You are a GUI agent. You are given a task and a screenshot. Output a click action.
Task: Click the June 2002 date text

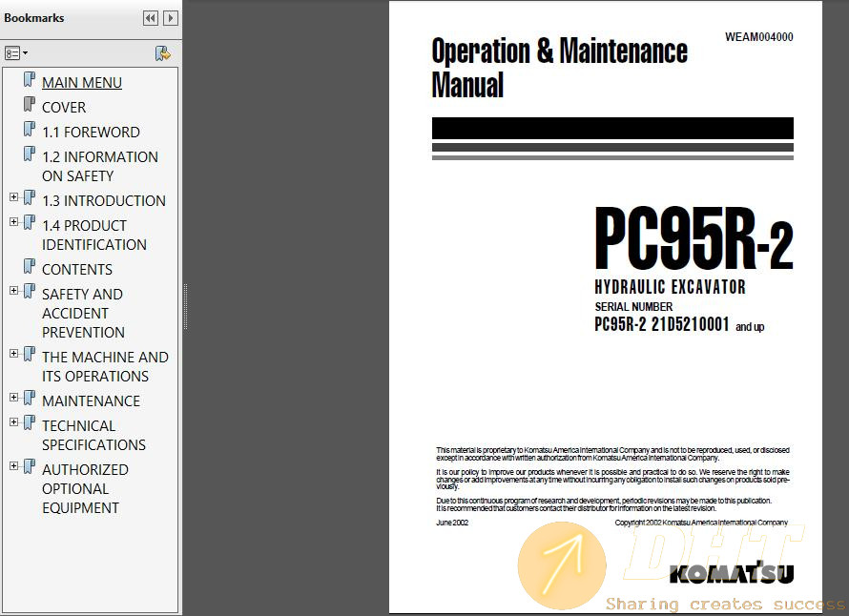(452, 523)
